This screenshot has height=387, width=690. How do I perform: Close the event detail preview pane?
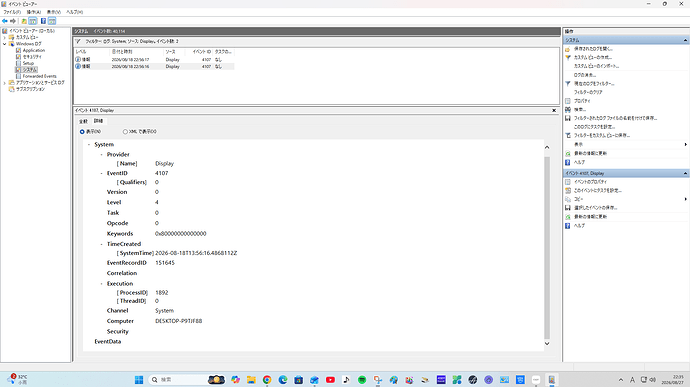pyautogui.click(x=554, y=111)
